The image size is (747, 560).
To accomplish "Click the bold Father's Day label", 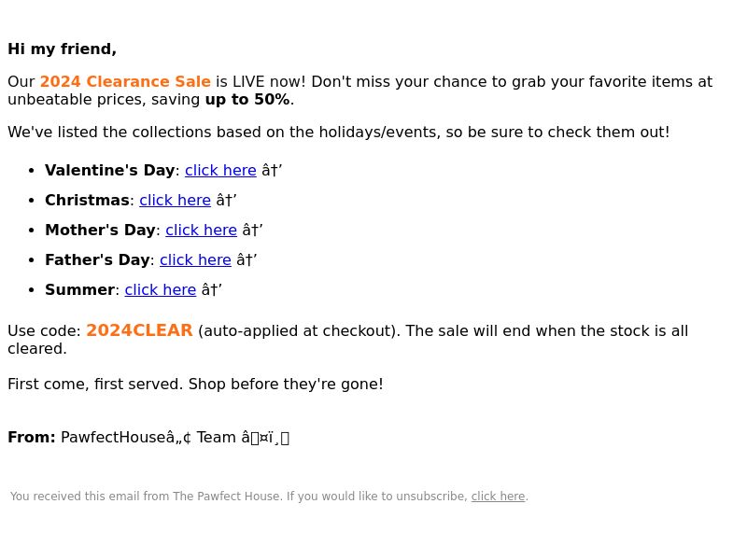I will pos(97,260).
